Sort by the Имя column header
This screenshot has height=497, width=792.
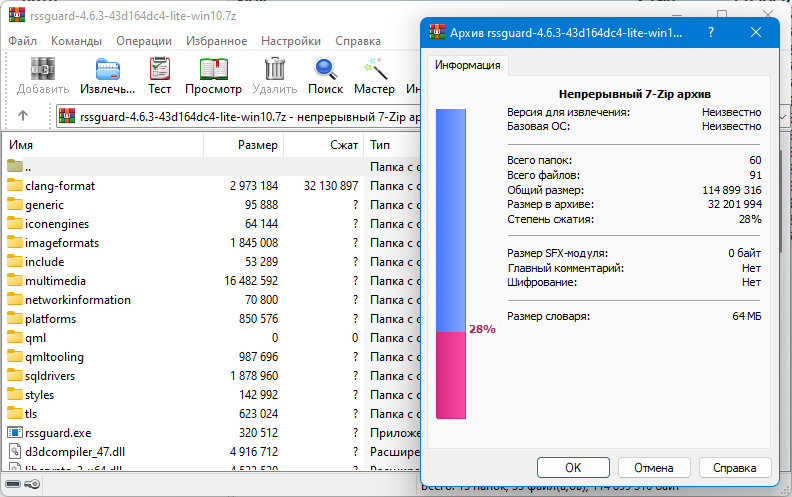pos(103,145)
